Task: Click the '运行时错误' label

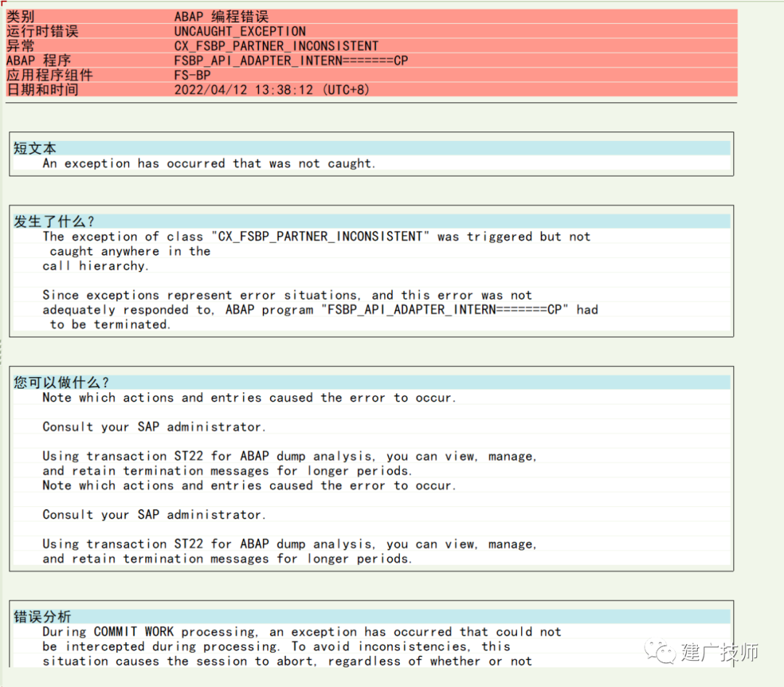Action: (x=43, y=31)
